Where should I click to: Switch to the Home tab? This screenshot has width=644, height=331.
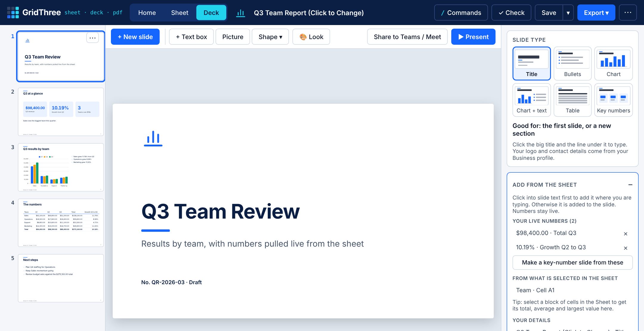click(x=147, y=13)
